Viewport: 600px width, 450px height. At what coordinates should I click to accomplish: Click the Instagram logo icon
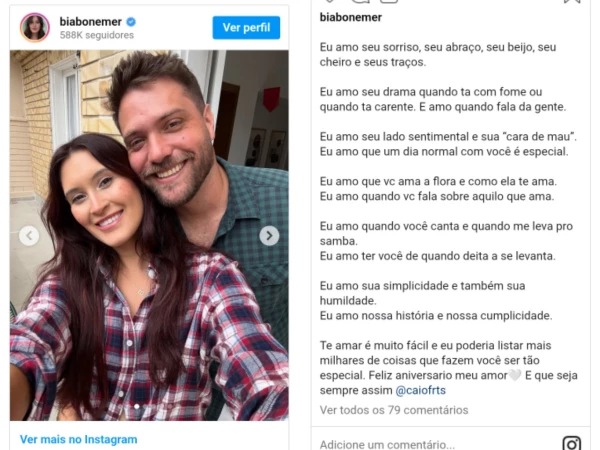pos(572,443)
